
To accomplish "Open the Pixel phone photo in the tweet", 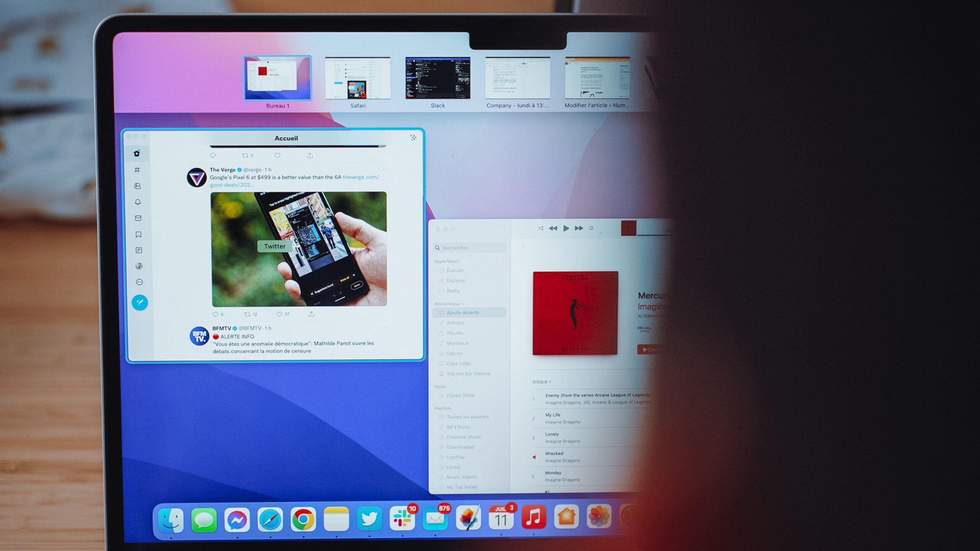I will (x=299, y=249).
